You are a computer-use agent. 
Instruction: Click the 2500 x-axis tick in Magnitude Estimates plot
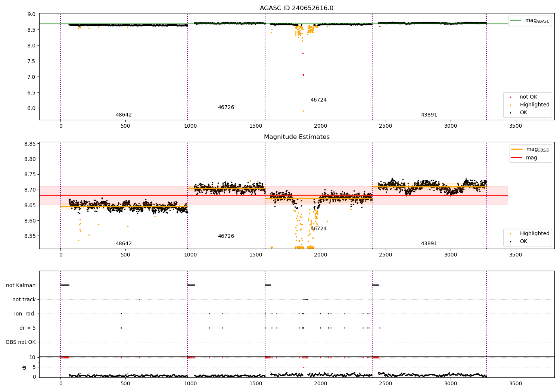coord(386,255)
